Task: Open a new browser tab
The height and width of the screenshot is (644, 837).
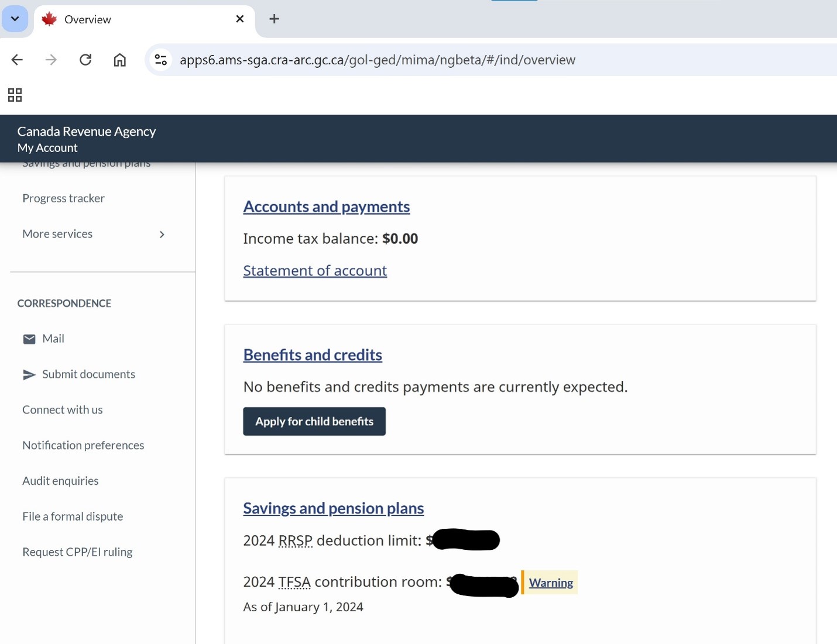Action: point(274,19)
